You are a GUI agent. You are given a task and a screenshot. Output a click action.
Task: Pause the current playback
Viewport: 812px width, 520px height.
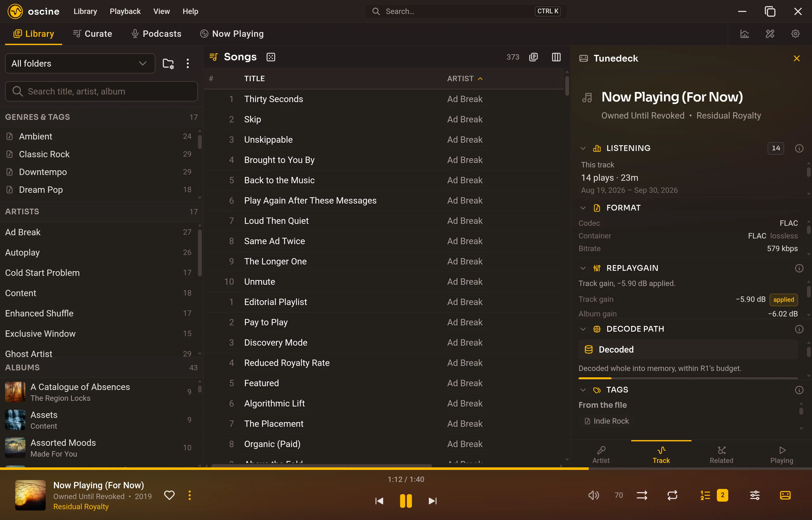tap(406, 501)
